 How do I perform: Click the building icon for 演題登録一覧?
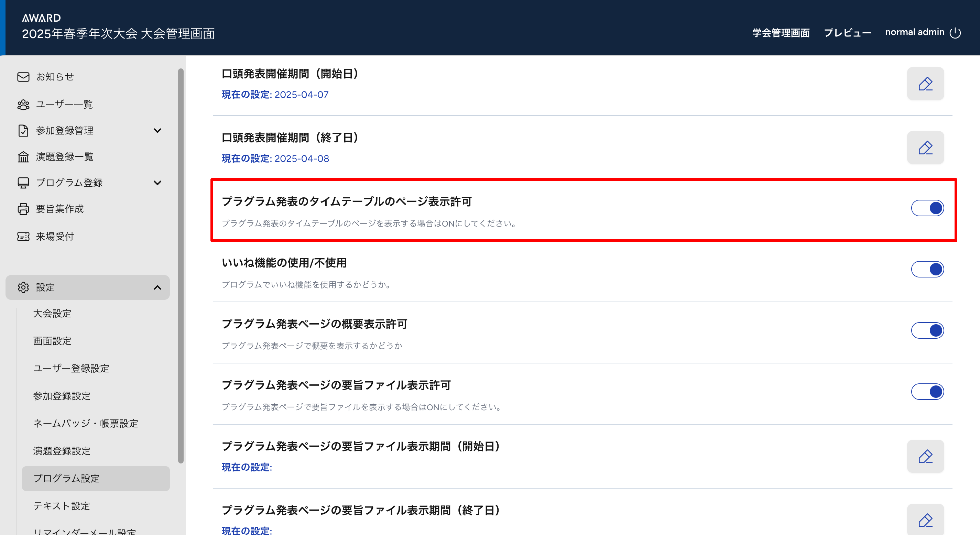pyautogui.click(x=23, y=157)
